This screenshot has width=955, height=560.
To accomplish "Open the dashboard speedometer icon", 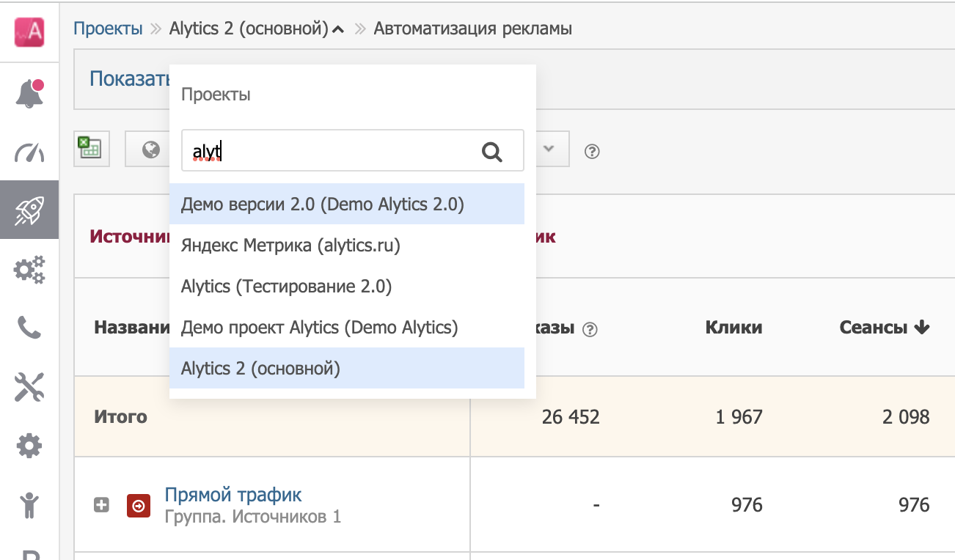I will pyautogui.click(x=29, y=152).
